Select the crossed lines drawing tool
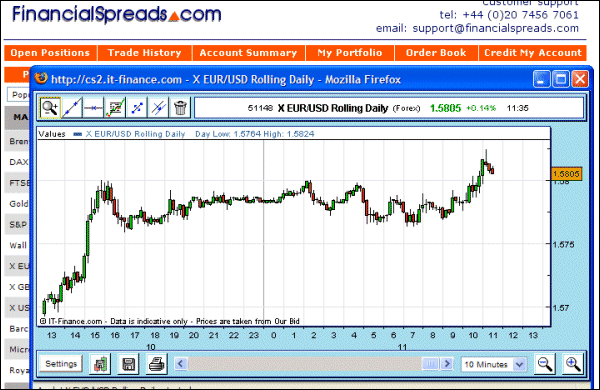600x390 pixels. pos(158,108)
